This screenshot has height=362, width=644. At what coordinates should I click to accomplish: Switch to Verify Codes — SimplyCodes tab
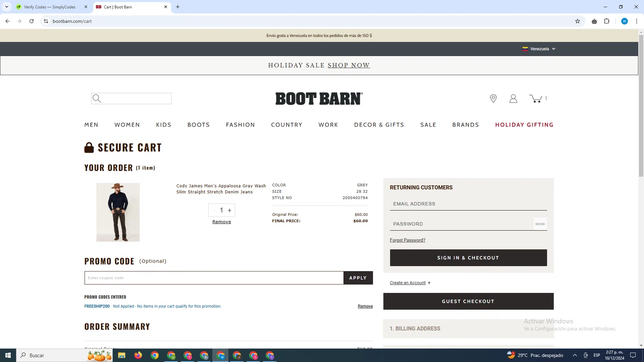(50, 7)
